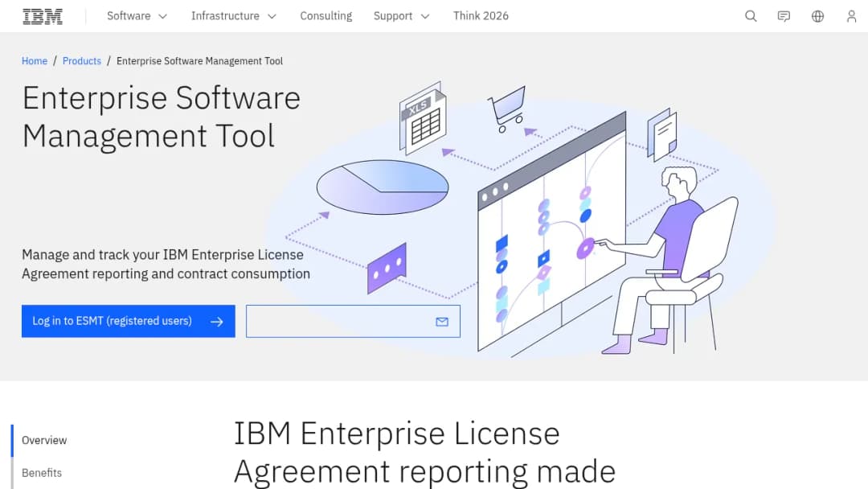This screenshot has width=868, height=489.
Task: Click the envelope icon in the empty button
Action: [x=442, y=322]
